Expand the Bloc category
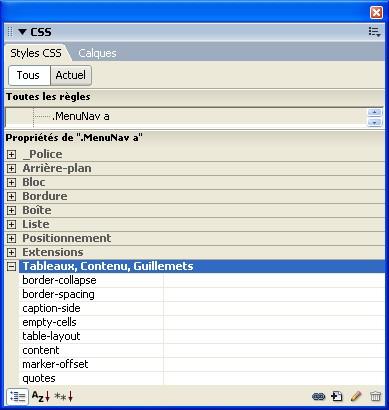The height and width of the screenshot is (410, 389). pos(11,182)
